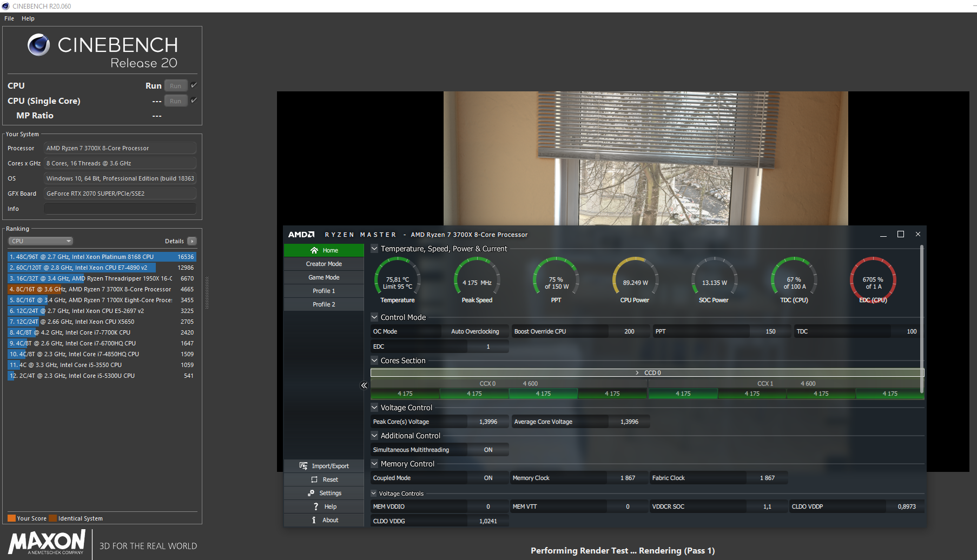Click the Temperature gauge dial

398,280
